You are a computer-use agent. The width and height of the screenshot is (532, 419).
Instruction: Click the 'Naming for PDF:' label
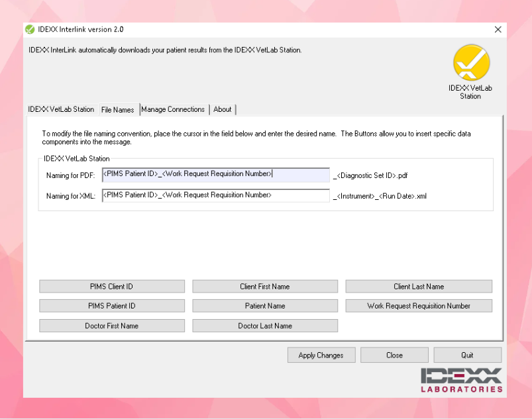[x=71, y=175]
